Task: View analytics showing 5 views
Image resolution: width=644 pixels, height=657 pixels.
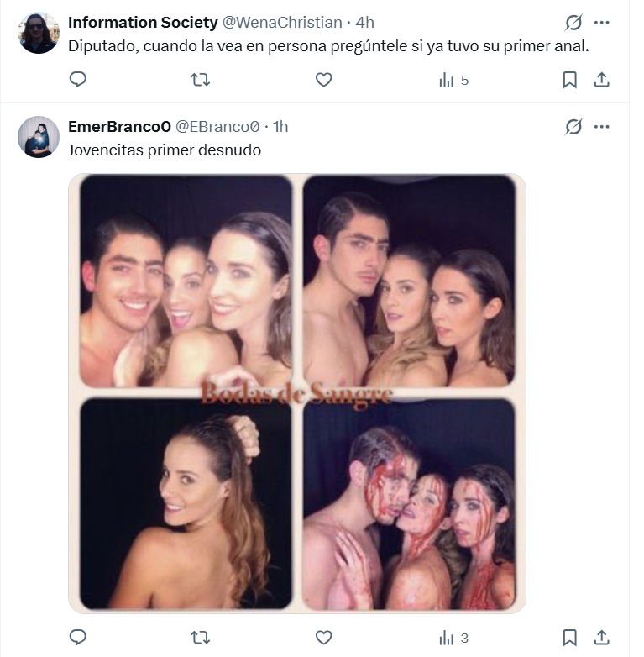Action: tap(453, 81)
